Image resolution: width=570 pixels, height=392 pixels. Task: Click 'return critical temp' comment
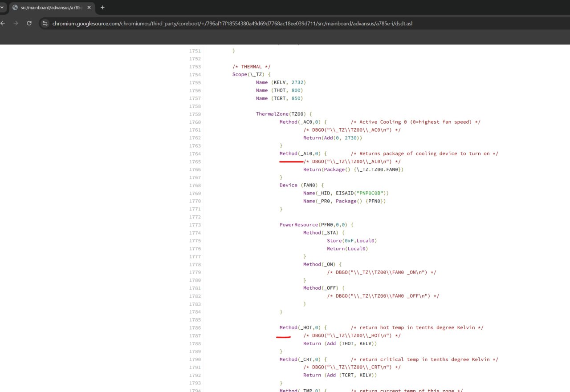pyautogui.click(x=425, y=359)
